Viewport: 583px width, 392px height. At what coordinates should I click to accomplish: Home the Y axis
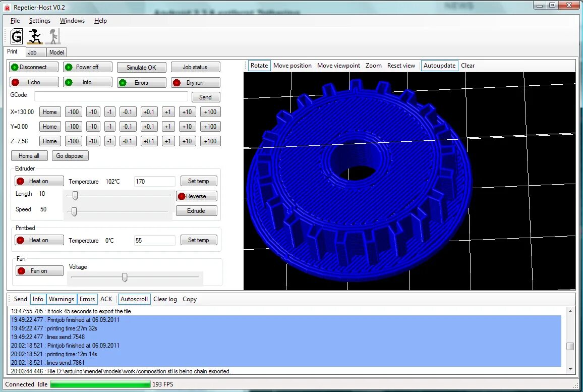[50, 127]
